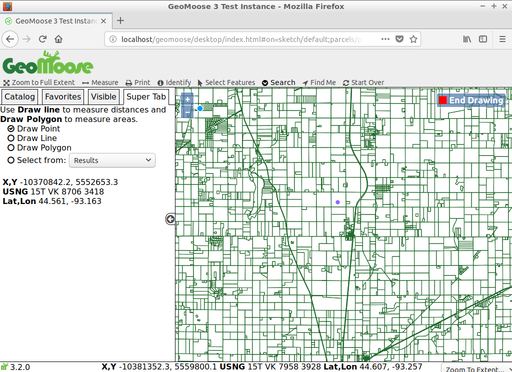The image size is (512, 372).
Task: Select Draw Polygon radio option
Action: 11,148
